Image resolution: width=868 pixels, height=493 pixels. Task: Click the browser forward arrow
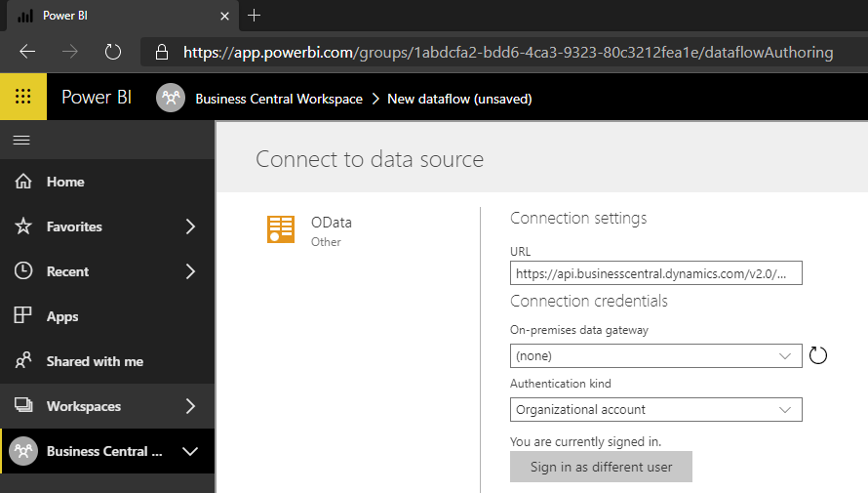70,52
